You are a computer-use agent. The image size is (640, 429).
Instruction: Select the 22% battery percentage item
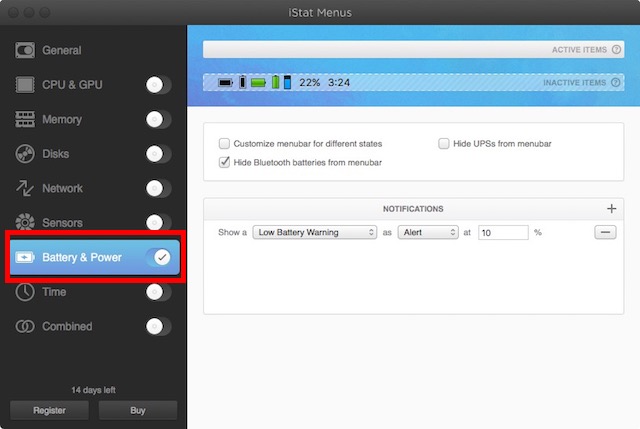pyautogui.click(x=309, y=82)
